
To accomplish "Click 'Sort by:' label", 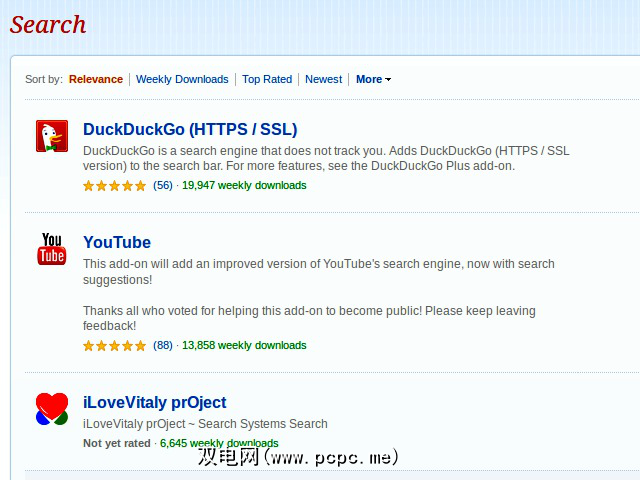I will tap(44, 79).
